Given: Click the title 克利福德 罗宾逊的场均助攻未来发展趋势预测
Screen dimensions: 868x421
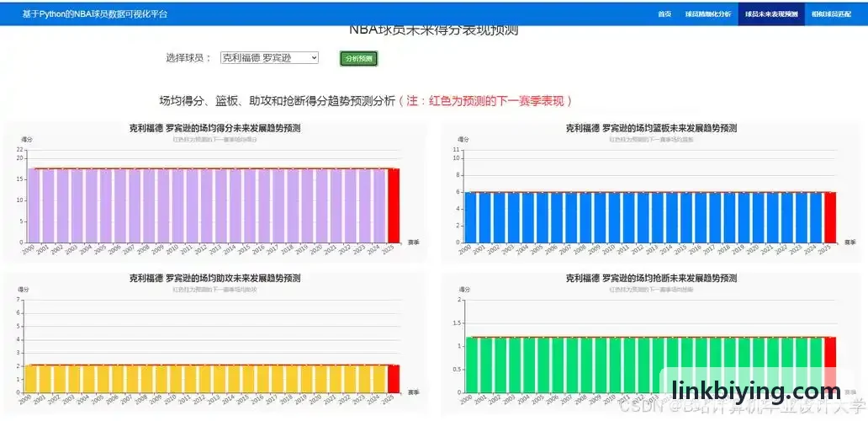Looking at the screenshot, I should pyautogui.click(x=214, y=278).
